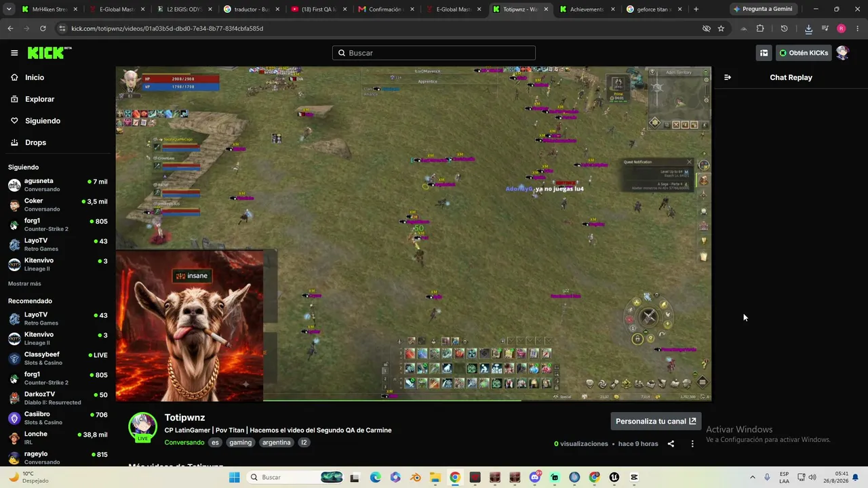This screenshot has width=868, height=488.
Task: Open the Totipwnz channel name link
Action: pyautogui.click(x=184, y=418)
